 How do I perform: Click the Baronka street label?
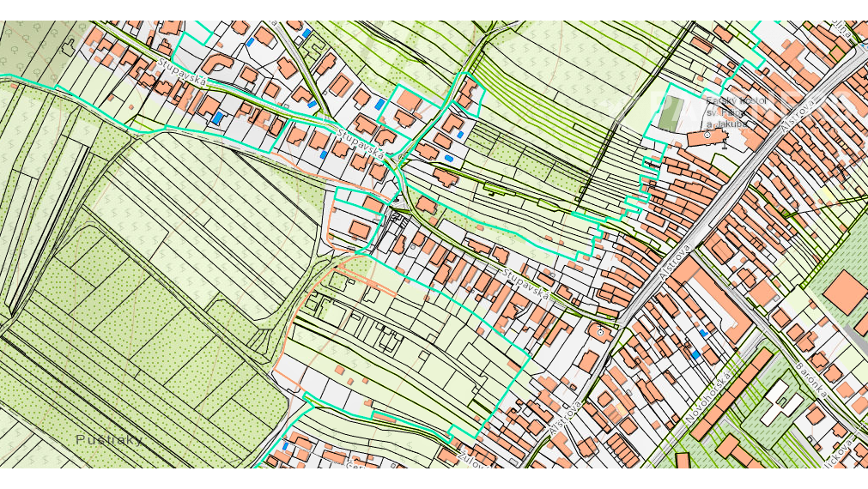(812, 379)
